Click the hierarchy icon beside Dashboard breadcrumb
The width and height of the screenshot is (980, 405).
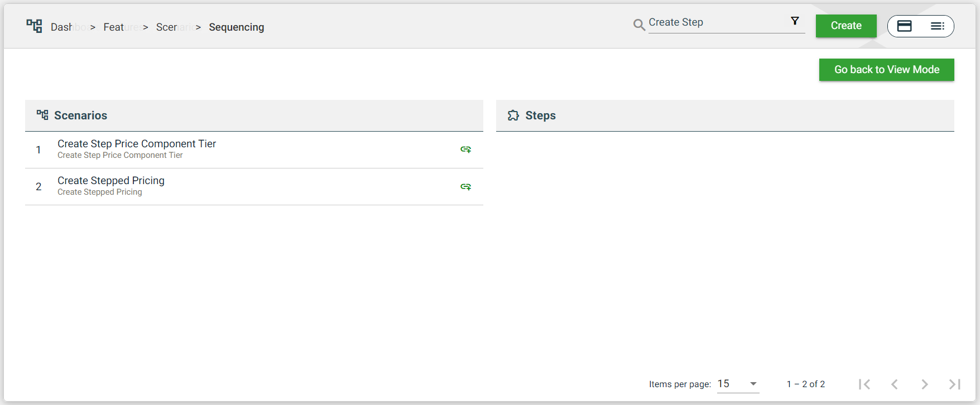coord(34,26)
